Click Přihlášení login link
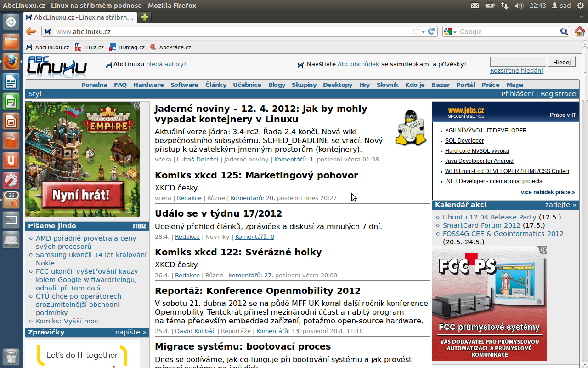This screenshot has width=588, height=368. 517,94
